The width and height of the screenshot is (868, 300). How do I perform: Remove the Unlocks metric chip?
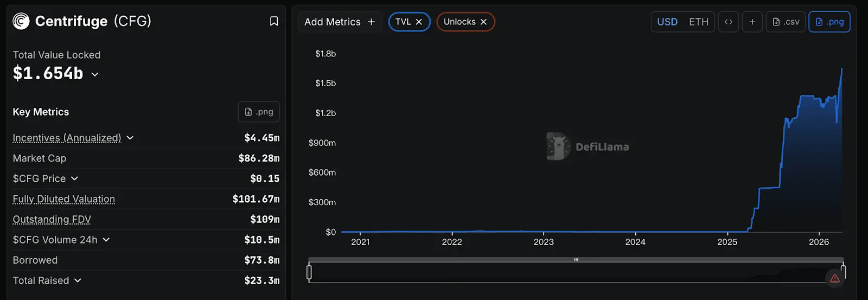coord(483,22)
